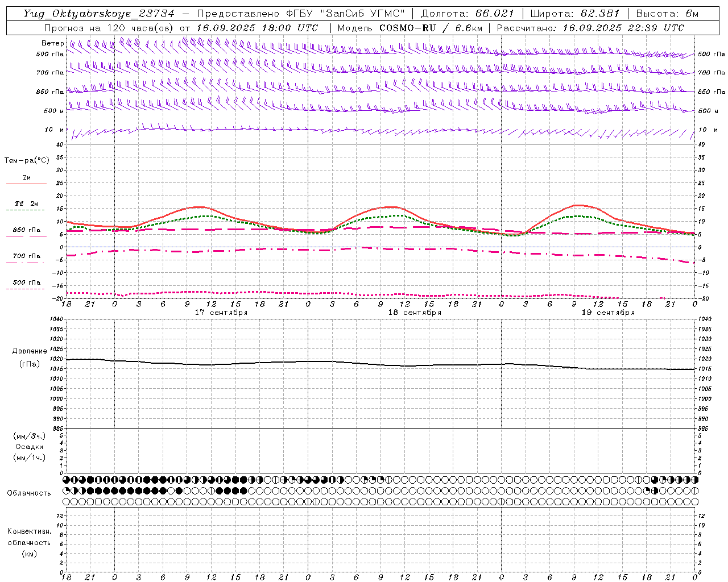Click the Облачность label beside the cloud symbols

29,493
